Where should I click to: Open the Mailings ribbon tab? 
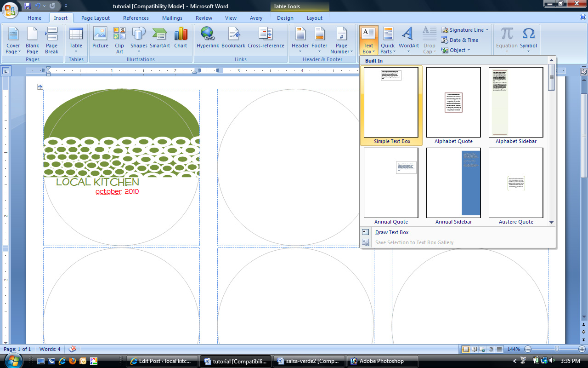point(172,18)
